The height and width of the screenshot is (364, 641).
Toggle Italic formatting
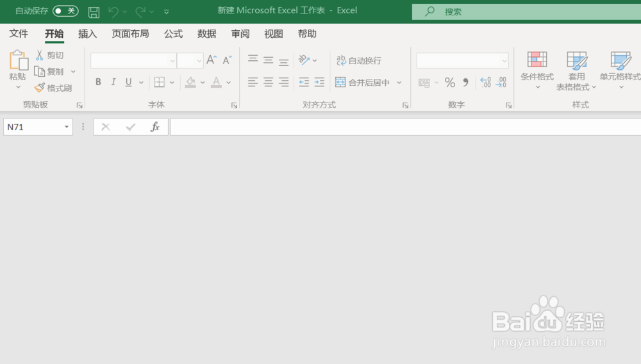point(113,82)
